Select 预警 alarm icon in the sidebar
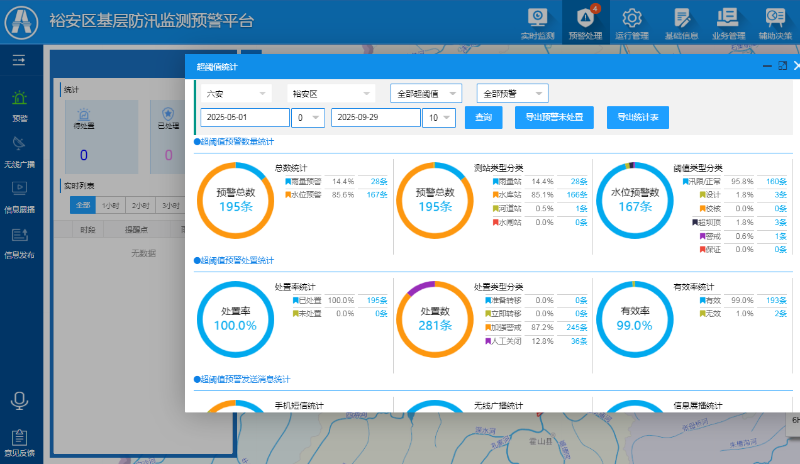800x464 pixels. [19, 105]
